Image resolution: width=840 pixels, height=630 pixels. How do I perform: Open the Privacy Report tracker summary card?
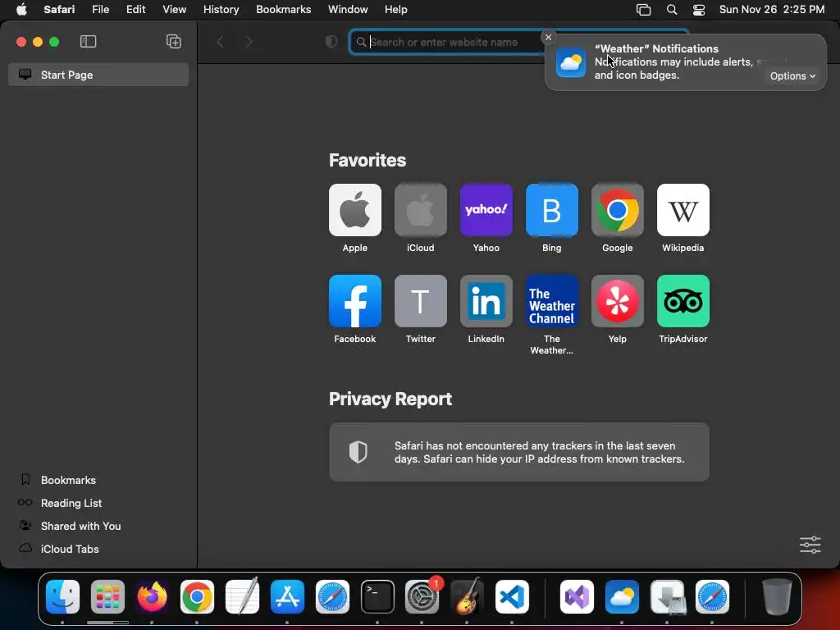pyautogui.click(x=519, y=452)
